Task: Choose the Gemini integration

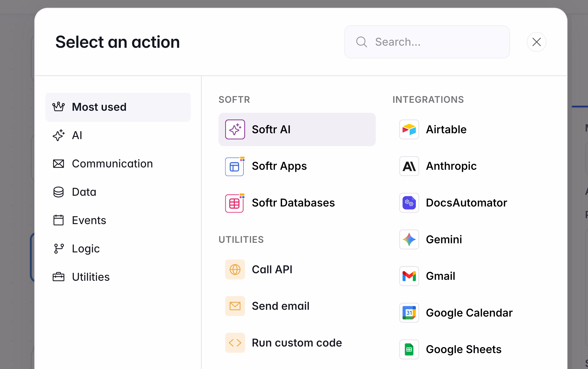Action: coord(444,240)
